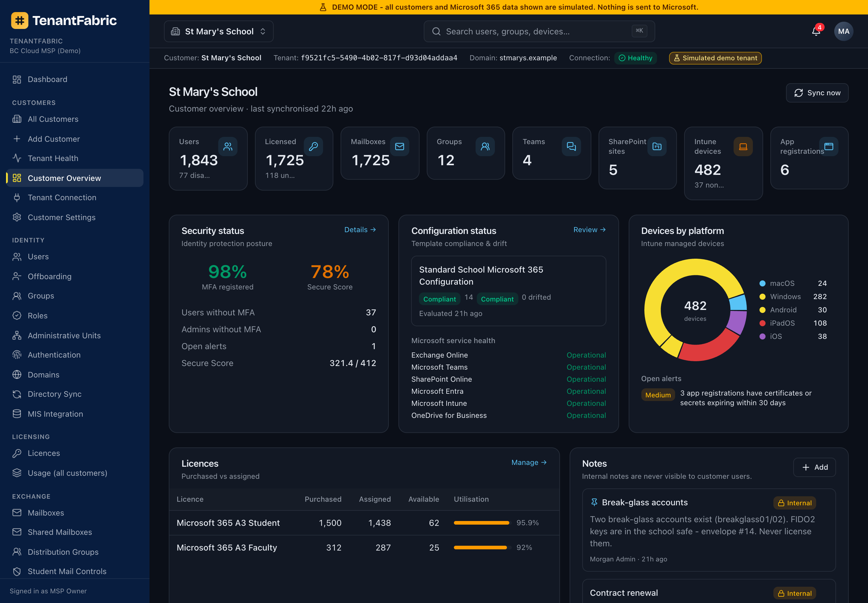The image size is (868, 603).
Task: Open the St Mary's School customer switcher
Action: tap(219, 31)
